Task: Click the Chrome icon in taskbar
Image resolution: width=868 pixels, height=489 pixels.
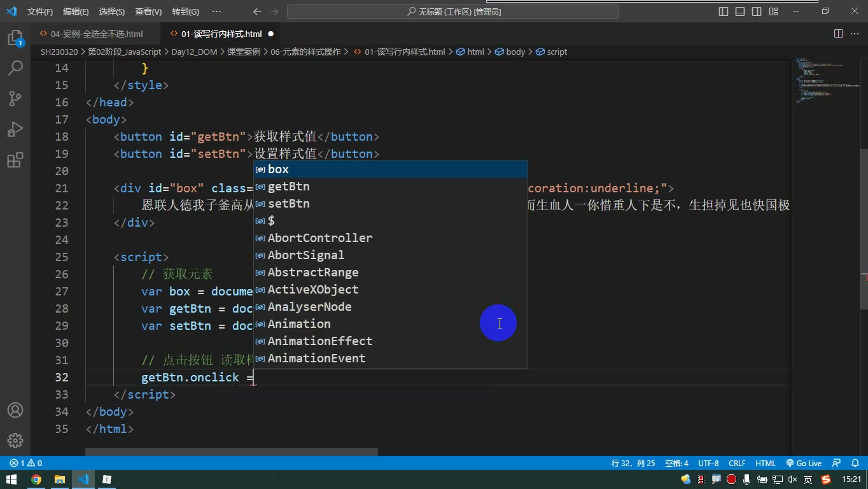Action: tap(36, 479)
